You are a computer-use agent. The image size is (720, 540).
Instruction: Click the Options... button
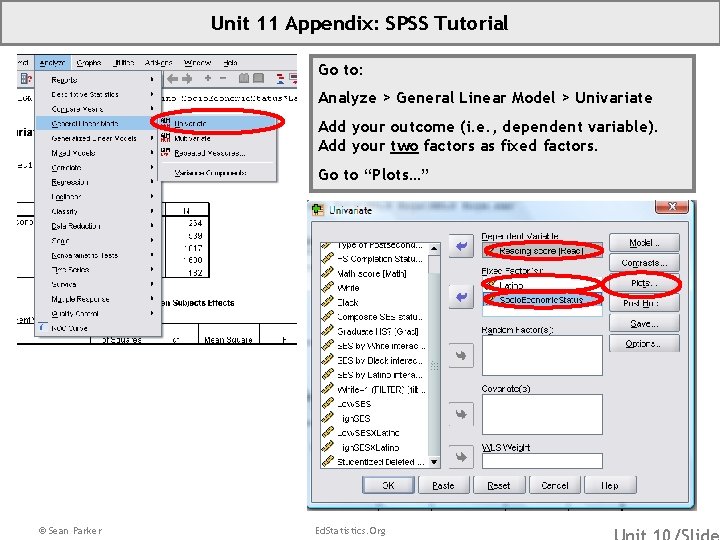[644, 344]
